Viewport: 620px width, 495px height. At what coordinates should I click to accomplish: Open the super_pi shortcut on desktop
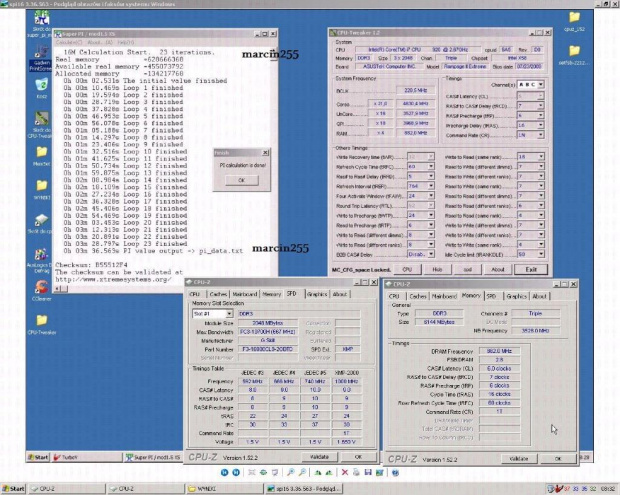click(41, 24)
